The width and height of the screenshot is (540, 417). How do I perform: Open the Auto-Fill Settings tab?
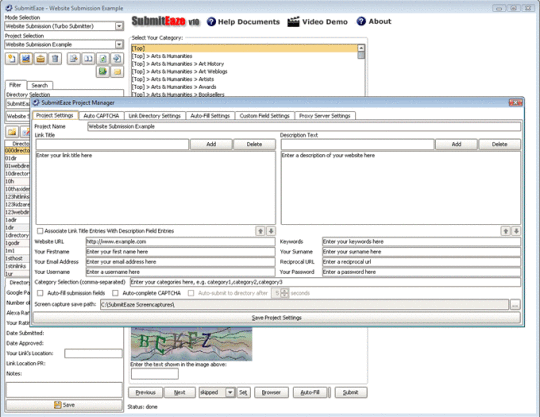tap(210, 116)
